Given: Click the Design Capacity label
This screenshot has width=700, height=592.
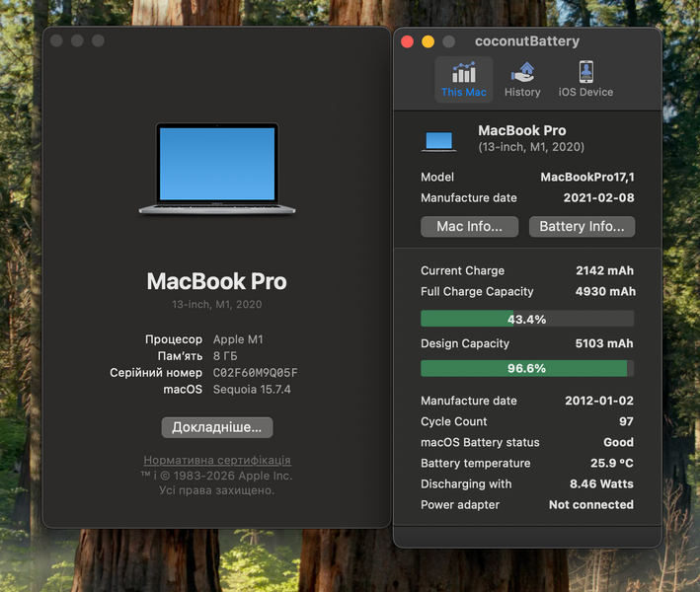Looking at the screenshot, I should (465, 343).
